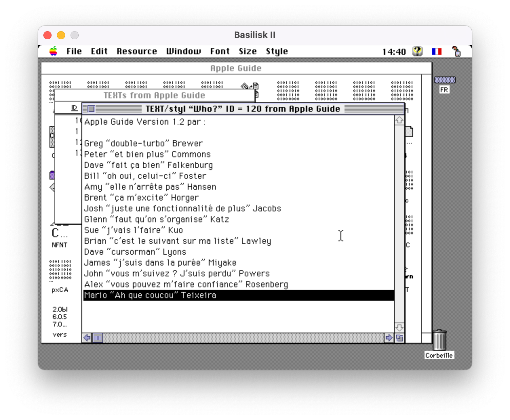Click the close box of the TEXT/styl window
510x420 pixels.
pyautogui.click(x=91, y=109)
